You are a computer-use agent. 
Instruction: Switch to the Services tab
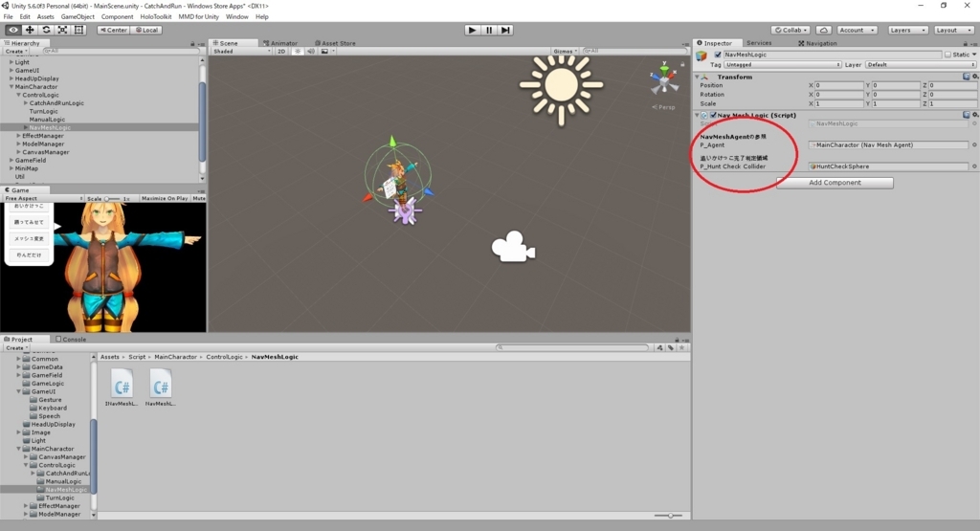[759, 43]
